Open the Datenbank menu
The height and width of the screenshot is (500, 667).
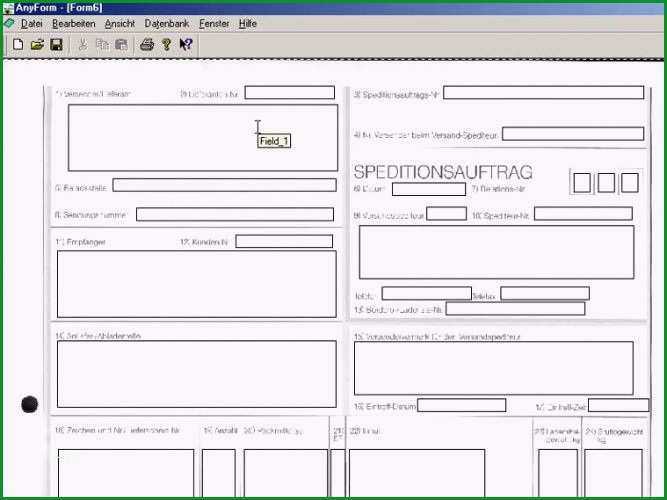167,24
